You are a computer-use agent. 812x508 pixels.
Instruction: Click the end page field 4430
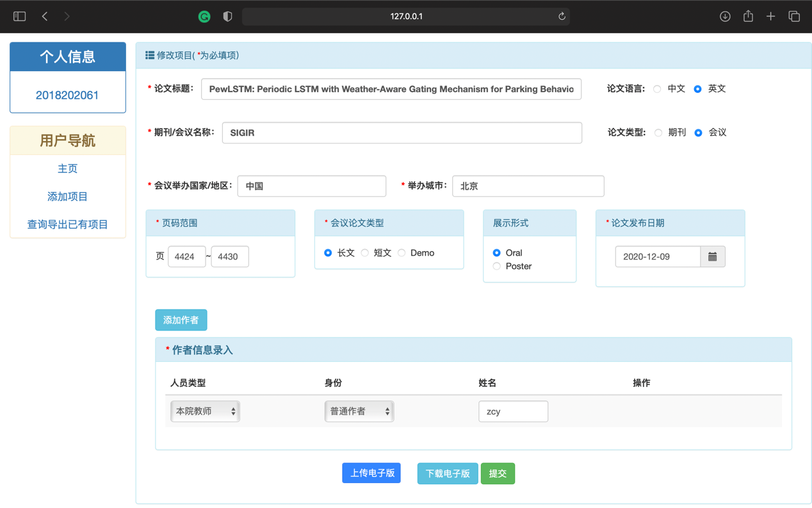click(230, 257)
